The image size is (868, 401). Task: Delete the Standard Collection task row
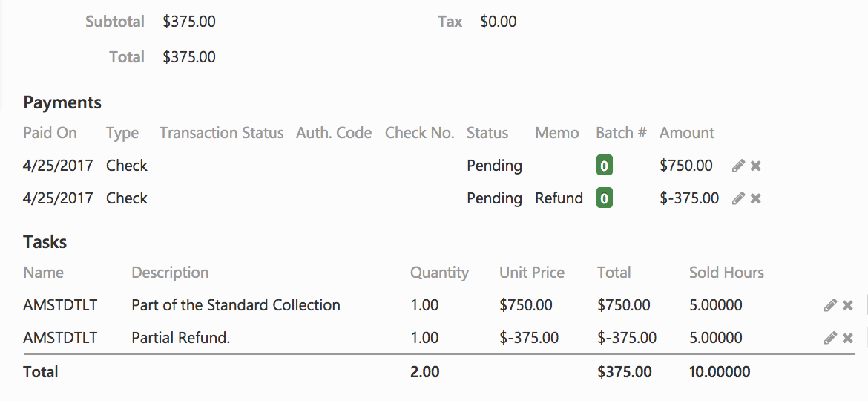tap(848, 305)
